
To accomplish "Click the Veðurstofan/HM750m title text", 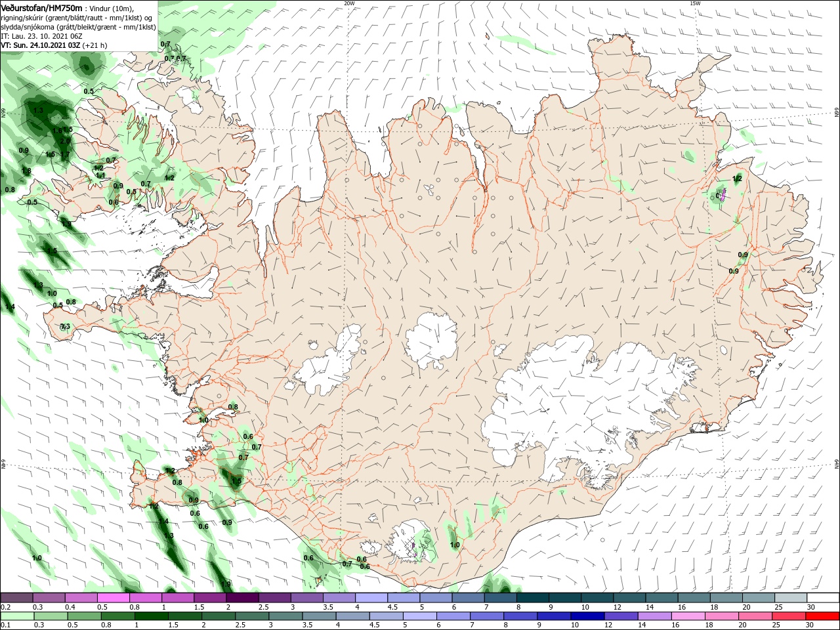I will coord(41,7).
